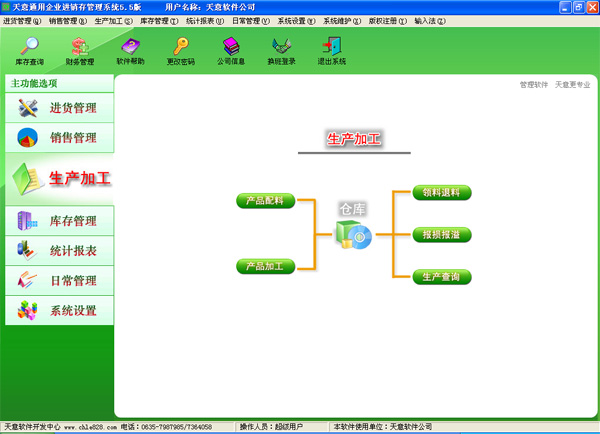This screenshot has height=434, width=600.
Task: Click the 仓库 warehouse icon in diagram
Action: tap(353, 235)
